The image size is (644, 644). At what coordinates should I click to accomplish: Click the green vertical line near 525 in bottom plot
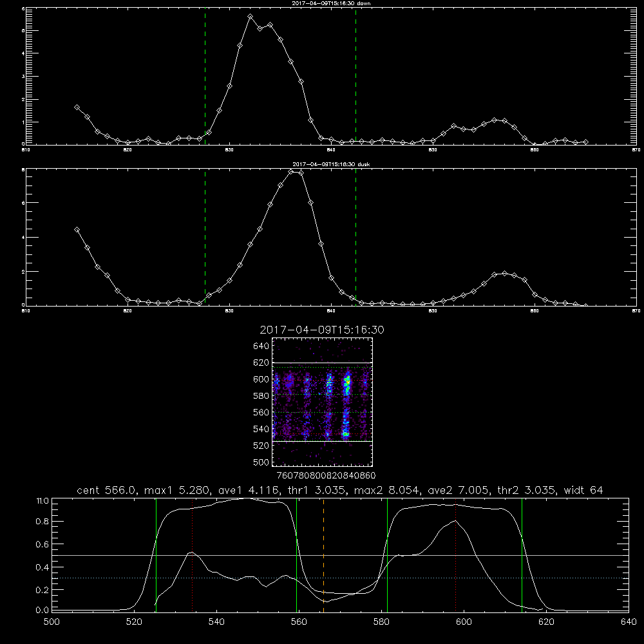pos(156,554)
